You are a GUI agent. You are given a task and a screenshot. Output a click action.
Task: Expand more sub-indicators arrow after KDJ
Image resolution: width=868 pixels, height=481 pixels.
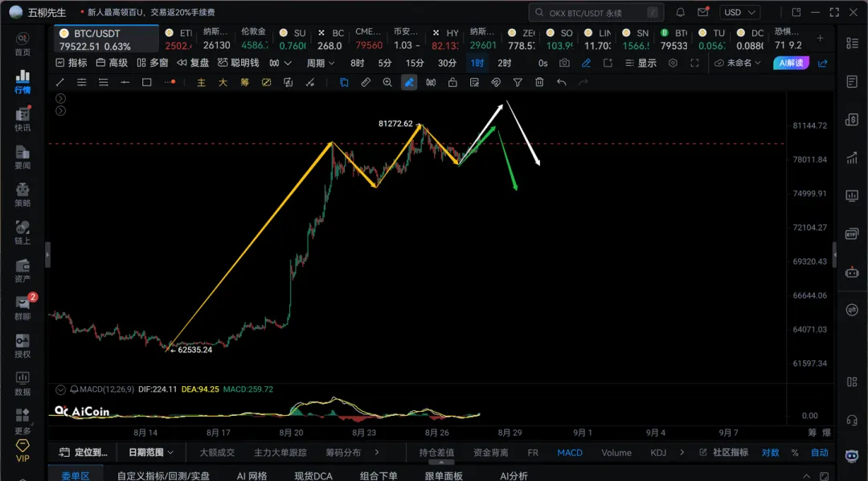pos(682,453)
